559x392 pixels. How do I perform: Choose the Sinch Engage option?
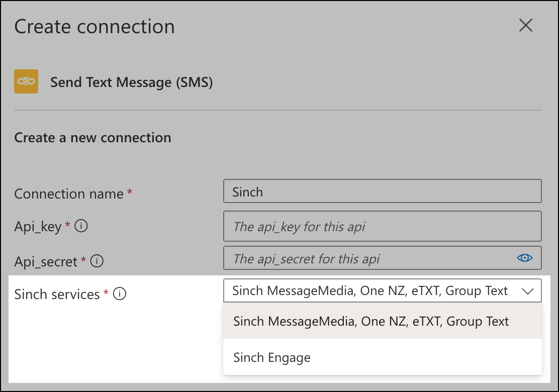[382, 357]
